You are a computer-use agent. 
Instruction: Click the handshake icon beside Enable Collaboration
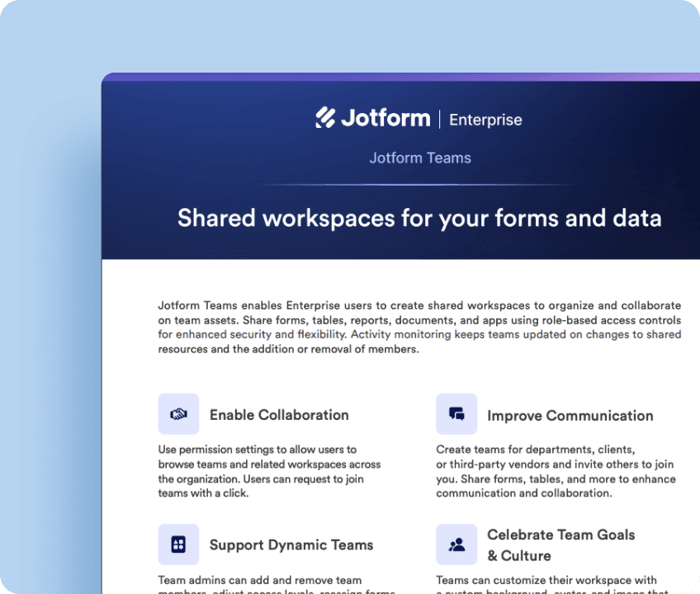(178, 414)
